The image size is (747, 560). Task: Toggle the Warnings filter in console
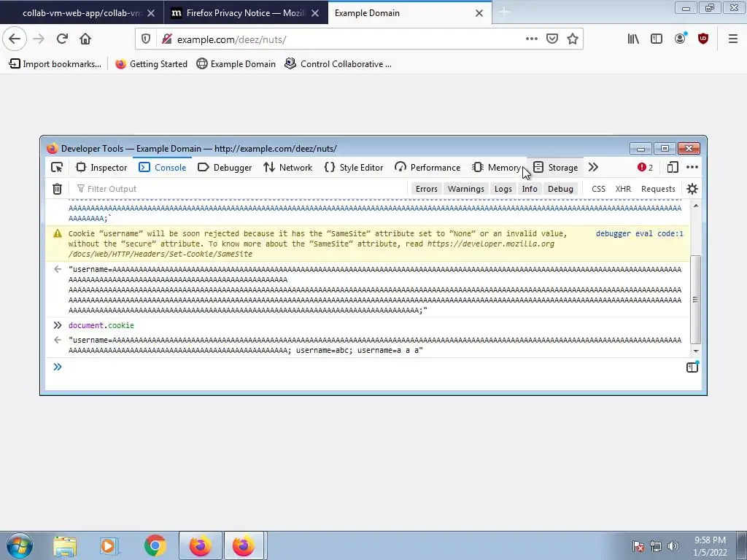pyautogui.click(x=466, y=189)
